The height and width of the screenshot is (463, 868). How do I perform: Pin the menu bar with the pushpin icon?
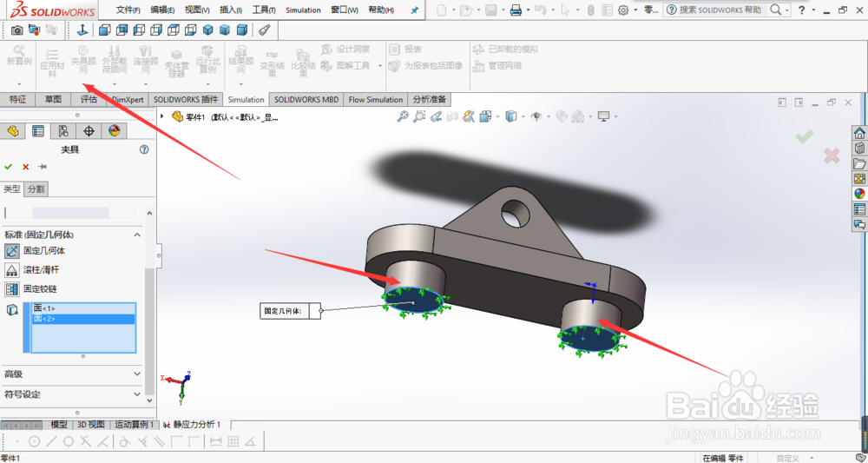coord(415,10)
